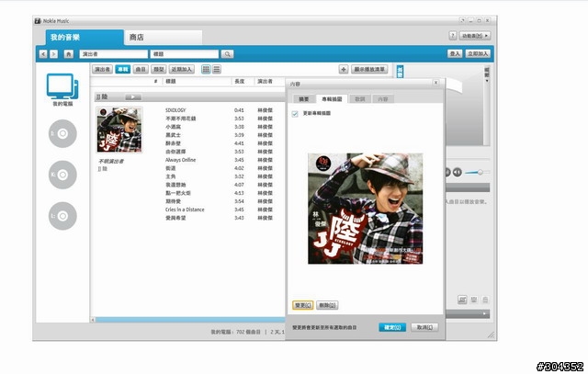Click the resize grip at window corner
Image resolution: width=588 pixels, height=374 pixels.
(x=491, y=334)
